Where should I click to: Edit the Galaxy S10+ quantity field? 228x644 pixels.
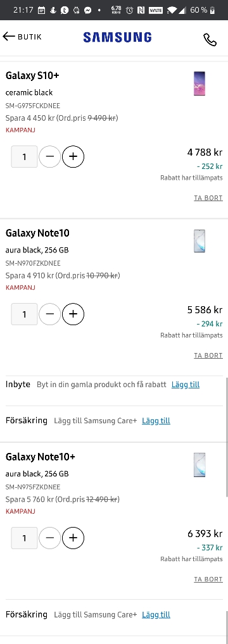pyautogui.click(x=24, y=156)
